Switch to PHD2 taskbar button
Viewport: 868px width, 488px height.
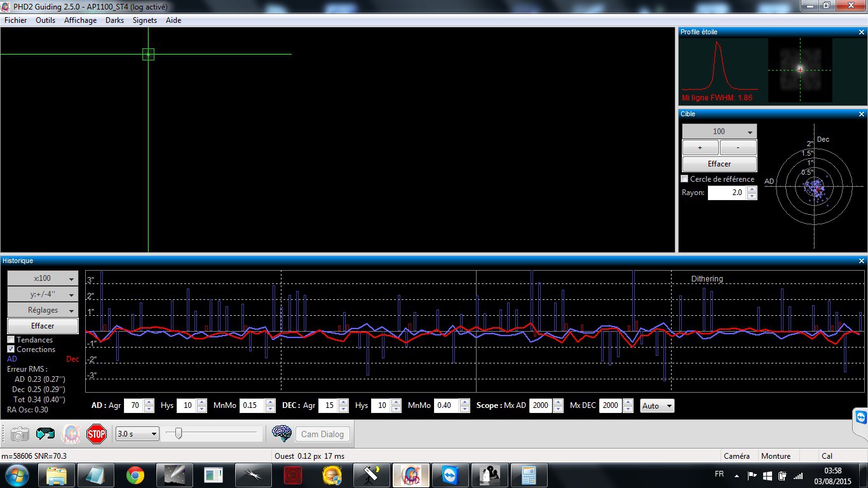[x=410, y=475]
